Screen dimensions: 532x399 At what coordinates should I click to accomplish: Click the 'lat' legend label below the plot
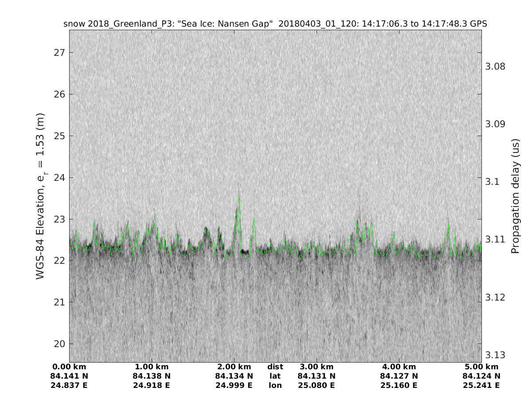click(x=275, y=376)
